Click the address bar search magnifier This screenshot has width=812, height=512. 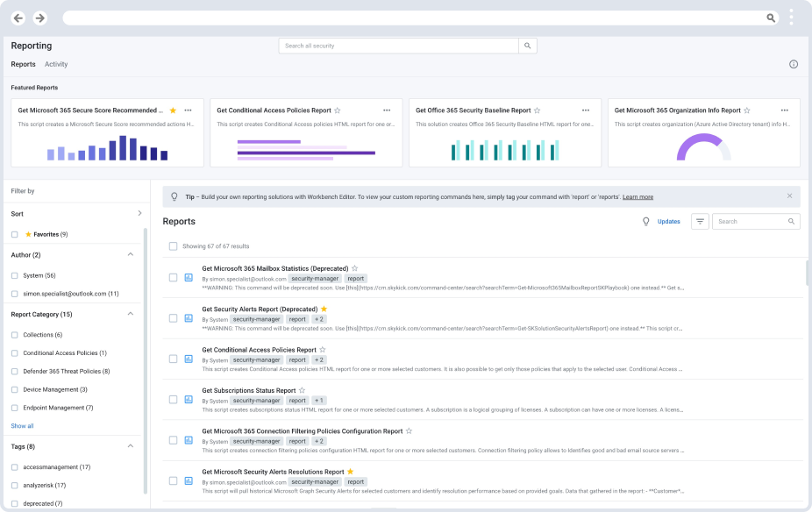coord(771,18)
